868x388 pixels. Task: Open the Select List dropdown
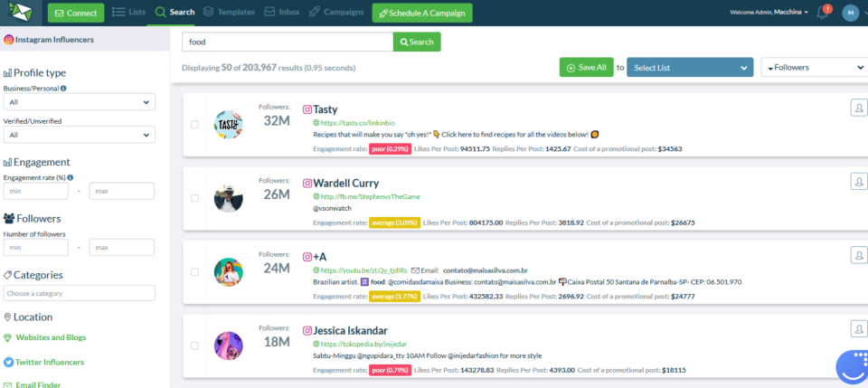tap(690, 68)
